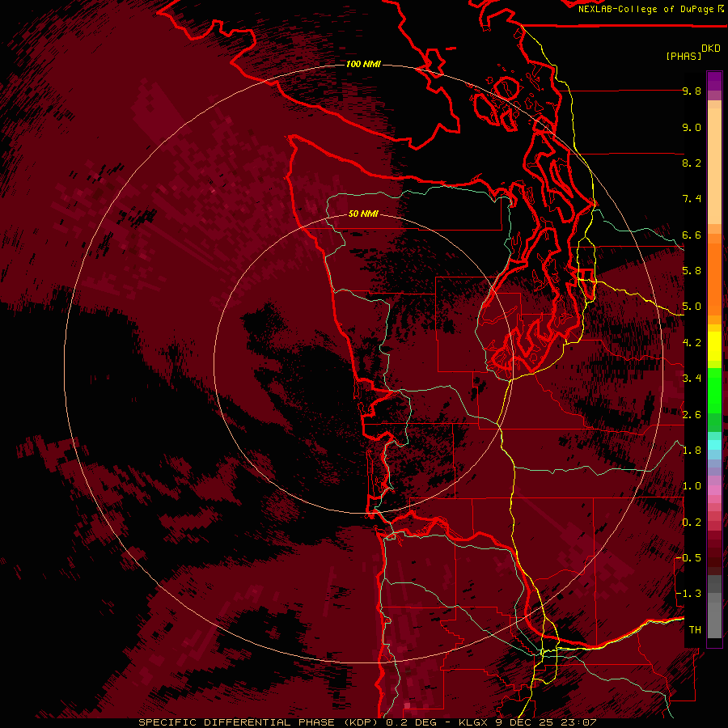728x728 pixels.
Task: Click the 6.6 value on color scale
Action: tap(692, 235)
